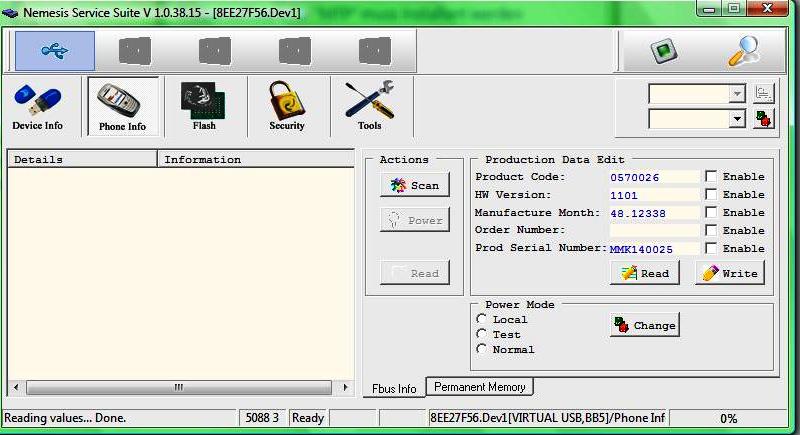
Task: Enable the HW Version checkbox
Action: (711, 194)
